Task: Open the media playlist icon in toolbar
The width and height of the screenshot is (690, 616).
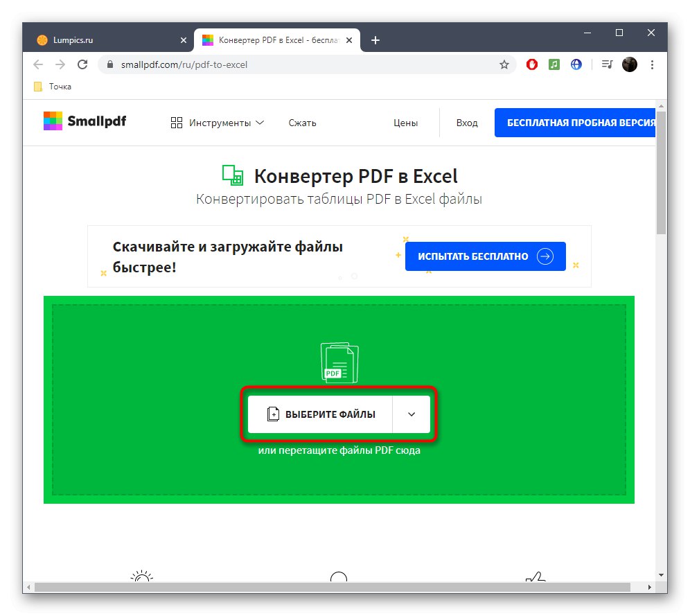Action: (606, 64)
